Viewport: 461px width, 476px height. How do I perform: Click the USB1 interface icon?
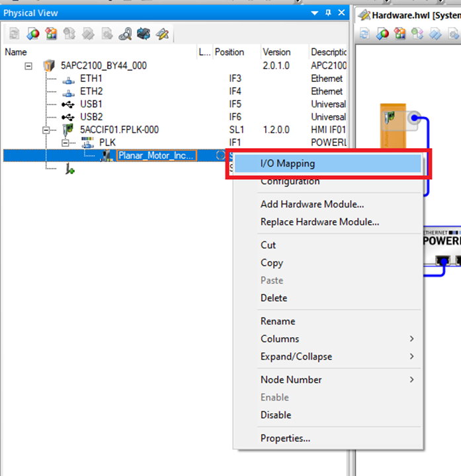click(68, 104)
